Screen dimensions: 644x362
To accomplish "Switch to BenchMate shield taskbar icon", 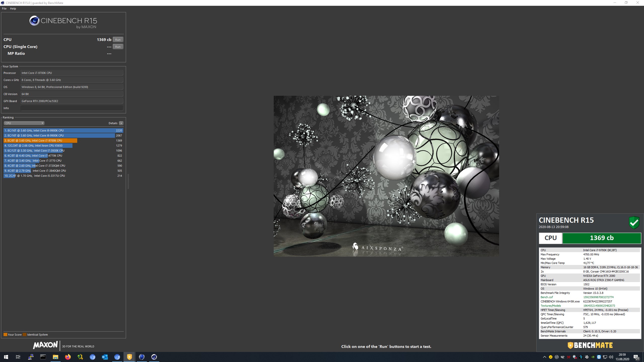I will point(130,357).
